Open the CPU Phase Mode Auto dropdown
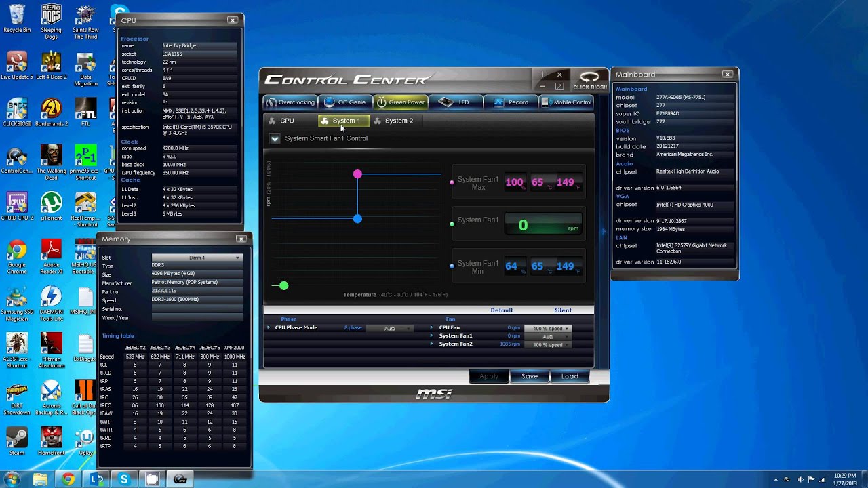The width and height of the screenshot is (868, 488). 390,328
